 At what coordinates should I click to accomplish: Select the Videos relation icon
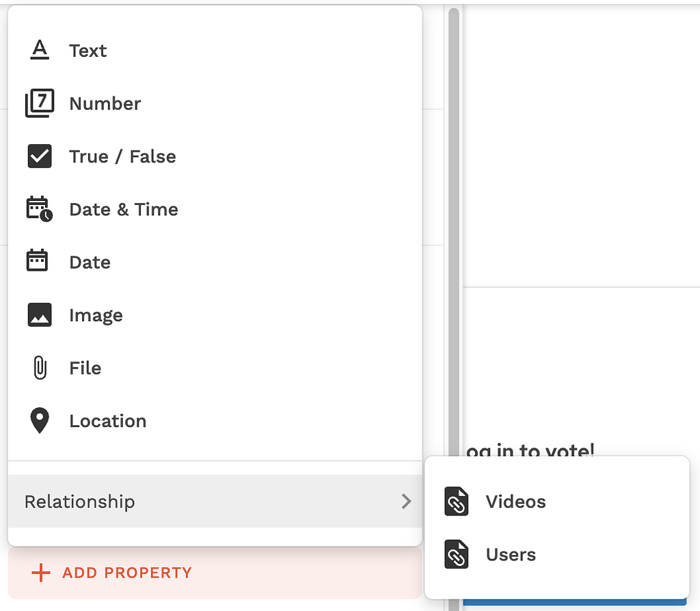pyautogui.click(x=456, y=501)
